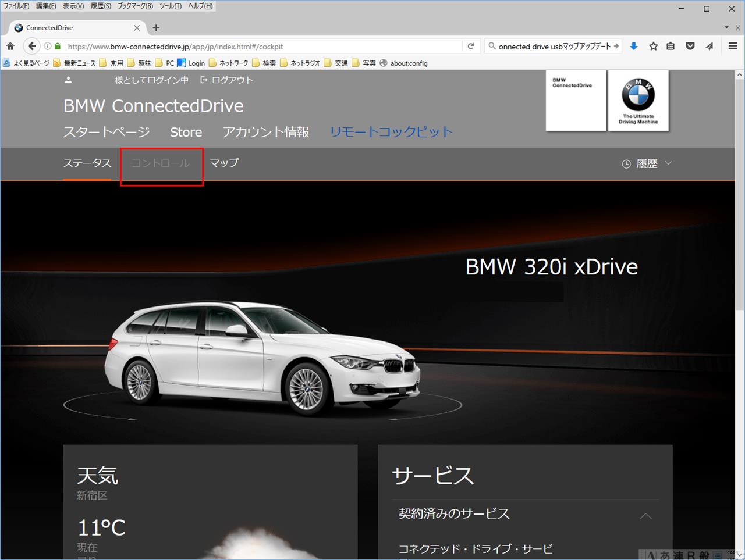Click the 11°C temperature value
Screen dimensions: 745x560
tap(101, 528)
